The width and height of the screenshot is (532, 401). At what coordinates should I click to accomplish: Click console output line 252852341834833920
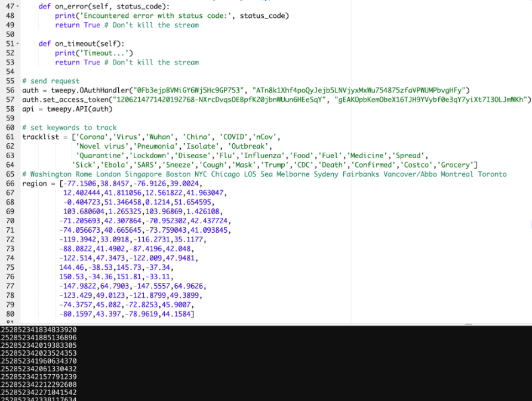pos(39,330)
